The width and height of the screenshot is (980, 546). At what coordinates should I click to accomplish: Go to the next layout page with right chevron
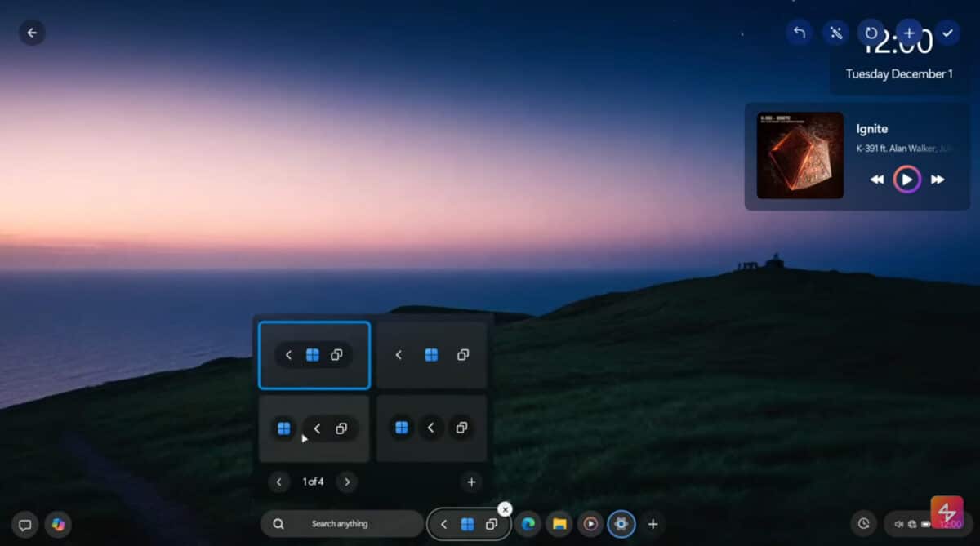pos(346,482)
